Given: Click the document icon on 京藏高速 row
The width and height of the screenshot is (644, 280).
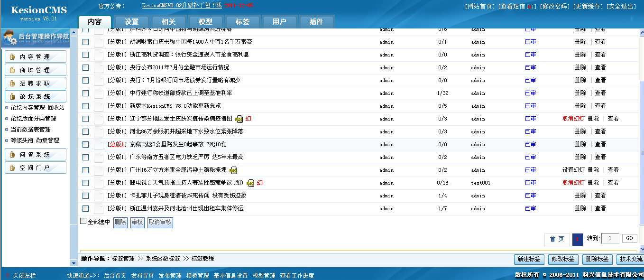Looking at the screenshot, I should [98, 144].
